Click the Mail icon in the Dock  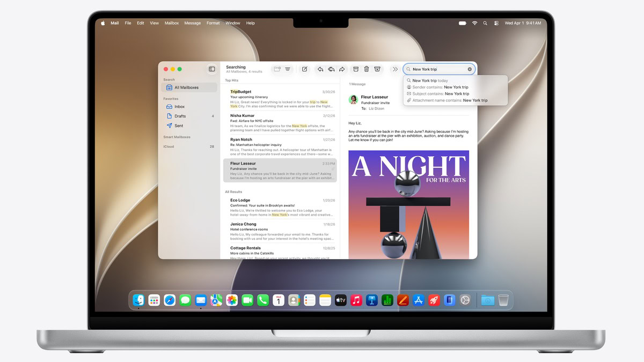click(201, 300)
